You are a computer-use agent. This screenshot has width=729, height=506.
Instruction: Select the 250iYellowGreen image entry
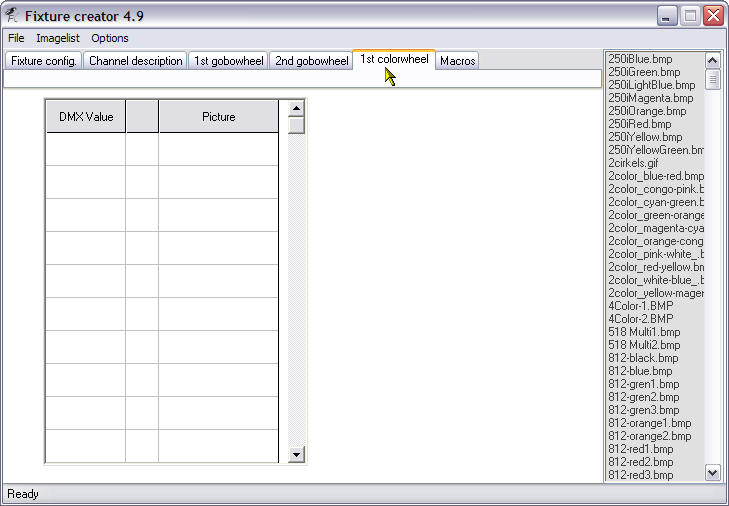click(x=656, y=150)
